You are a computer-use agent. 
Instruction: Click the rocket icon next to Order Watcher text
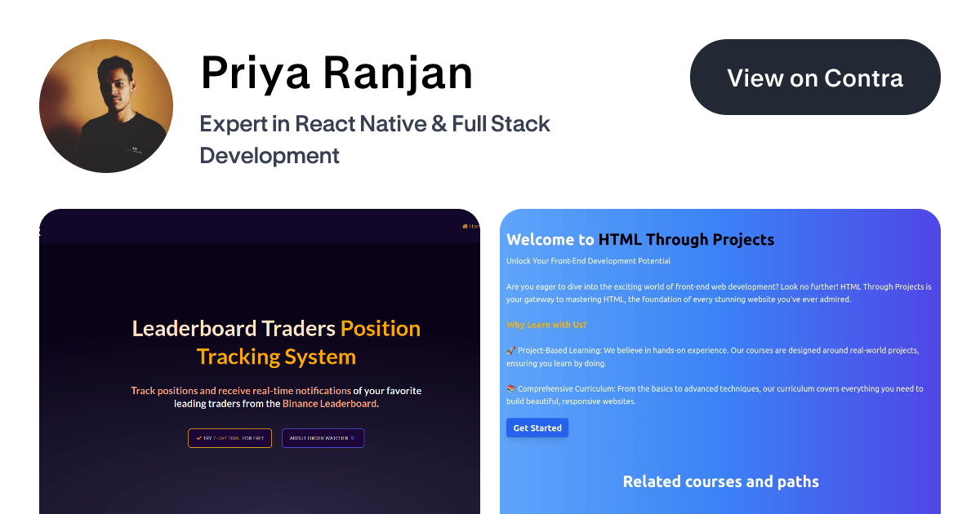(x=353, y=438)
